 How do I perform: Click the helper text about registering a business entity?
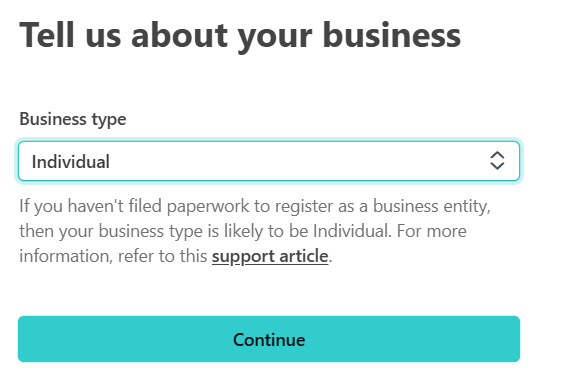(255, 231)
